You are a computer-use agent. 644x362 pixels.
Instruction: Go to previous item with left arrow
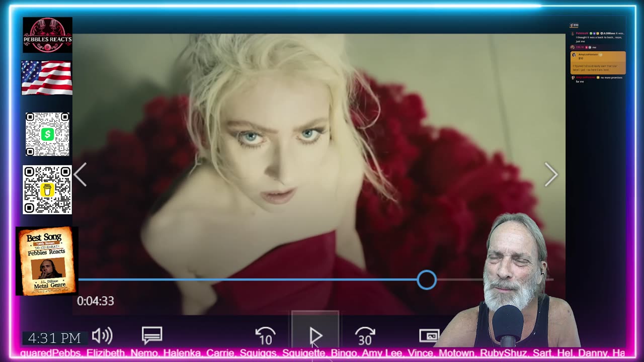point(80,175)
